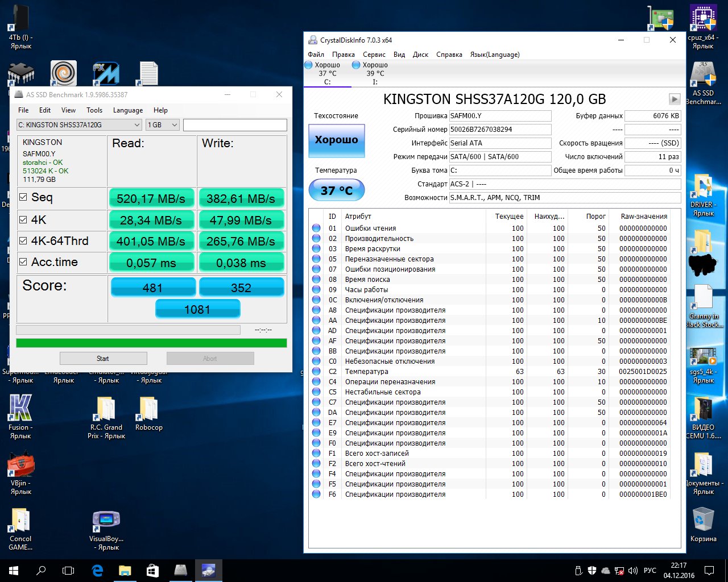Open the Сервис menu in CrystalDiskInfo
The height and width of the screenshot is (582, 728).
(x=374, y=55)
